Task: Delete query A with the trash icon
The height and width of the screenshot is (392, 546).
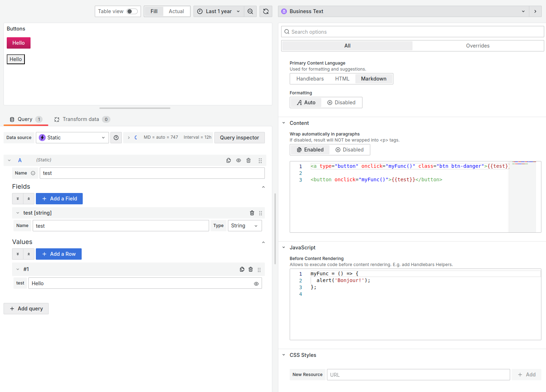Action: point(248,160)
